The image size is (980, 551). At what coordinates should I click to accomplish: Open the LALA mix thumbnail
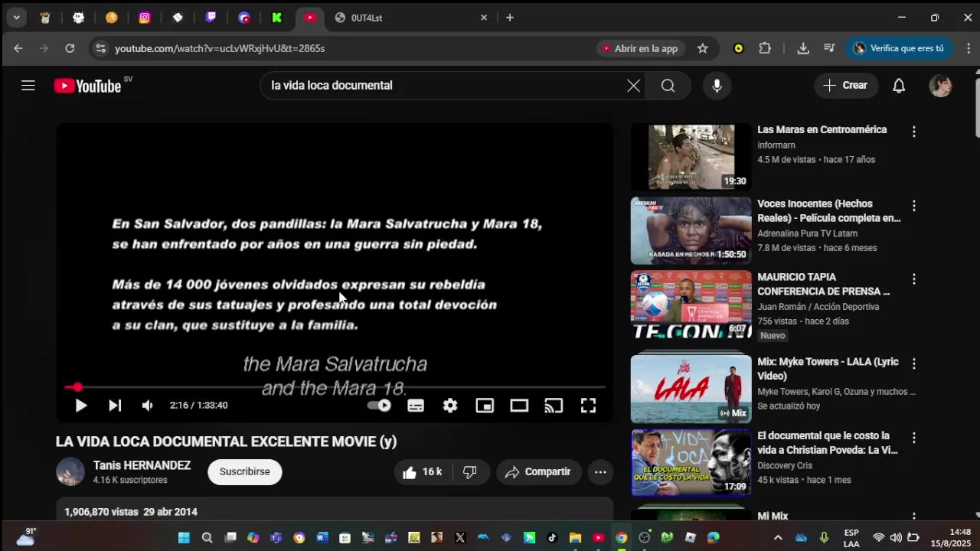tap(691, 389)
